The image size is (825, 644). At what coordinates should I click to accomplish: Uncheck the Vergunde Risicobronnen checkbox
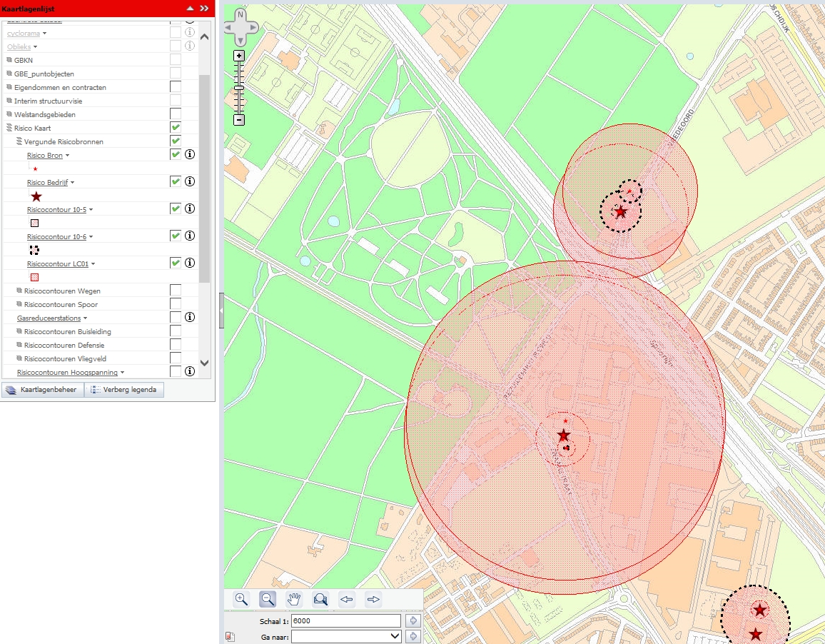pyautogui.click(x=176, y=141)
